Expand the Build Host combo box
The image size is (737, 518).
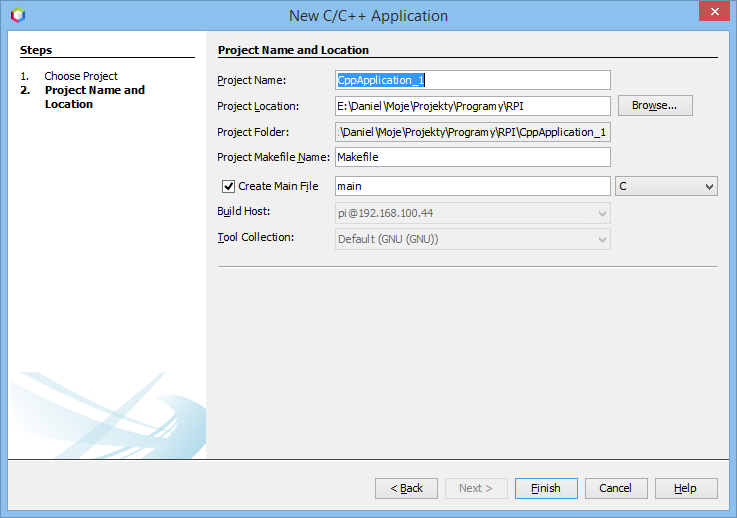[x=472, y=213]
